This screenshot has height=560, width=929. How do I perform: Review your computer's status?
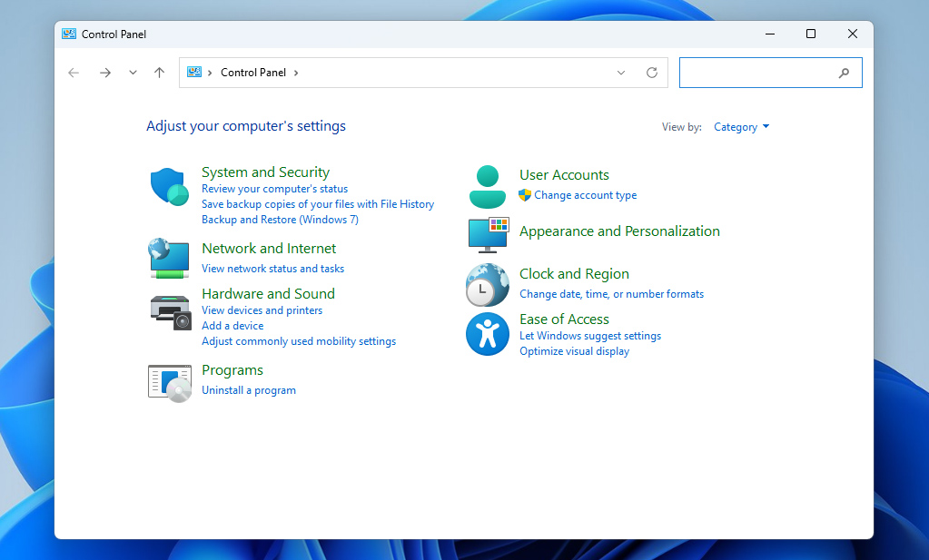[x=274, y=189]
